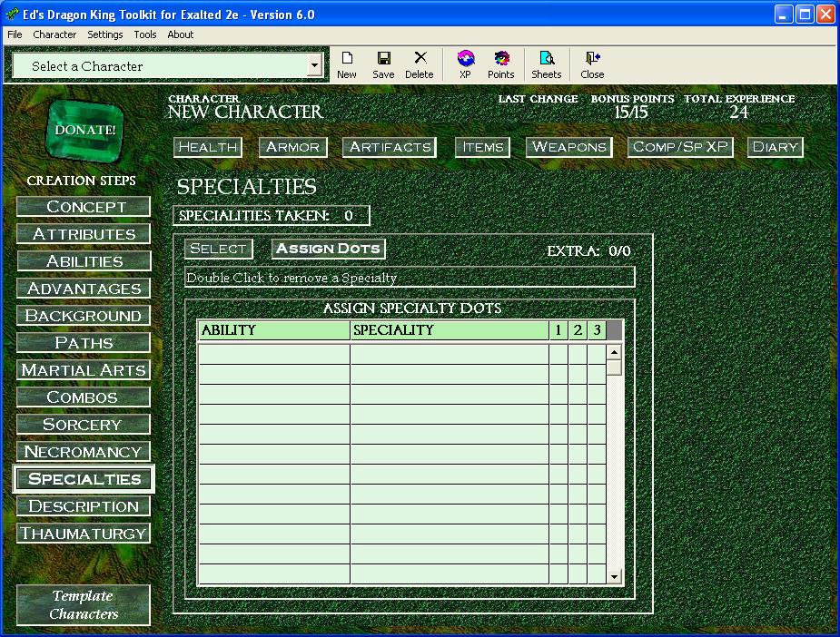Open the Combos step
This screenshot has width=840, height=637.
84,397
